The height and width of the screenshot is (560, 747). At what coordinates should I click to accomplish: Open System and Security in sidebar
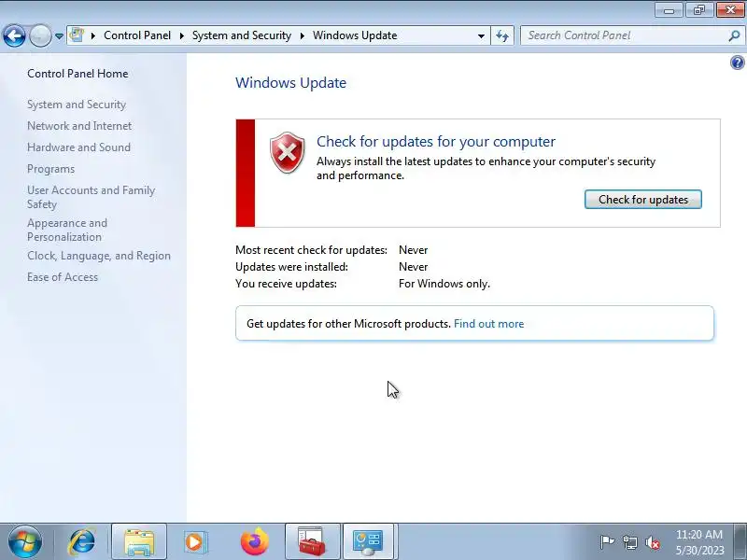(77, 105)
